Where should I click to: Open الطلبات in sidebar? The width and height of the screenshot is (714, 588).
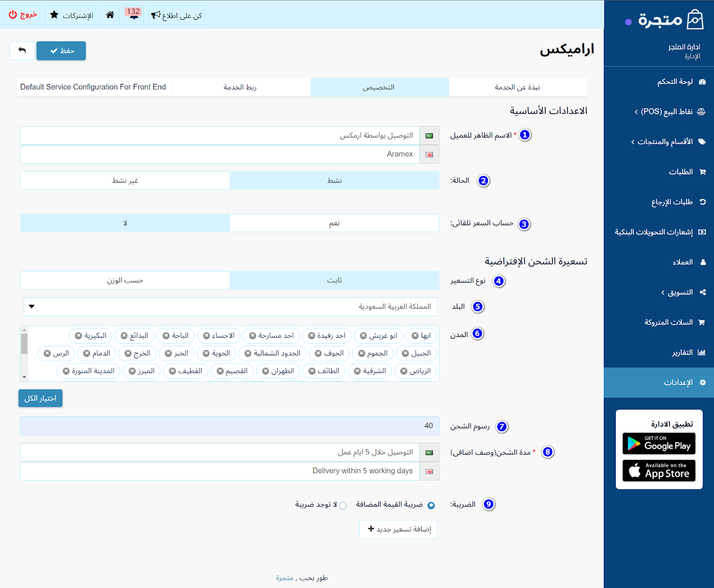click(659, 172)
